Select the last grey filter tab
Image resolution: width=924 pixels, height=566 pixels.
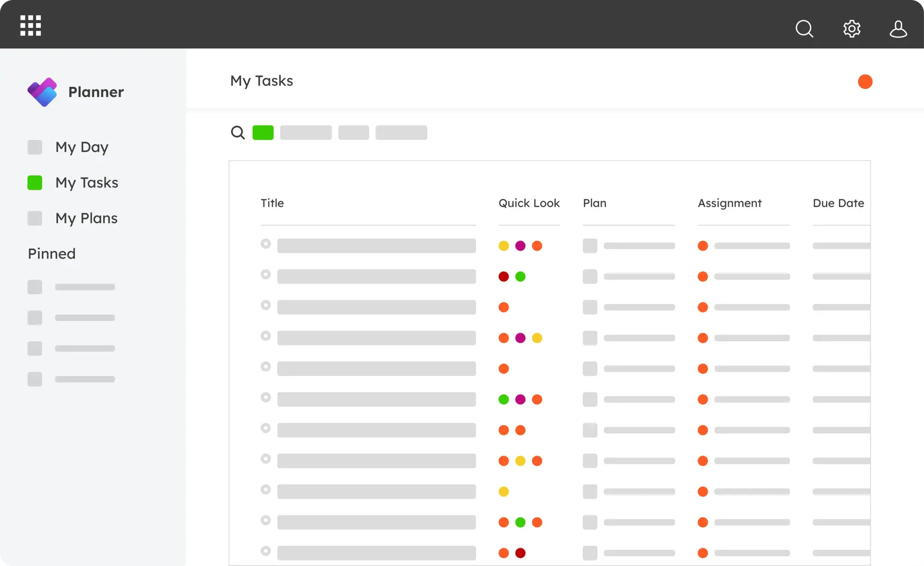pos(401,132)
